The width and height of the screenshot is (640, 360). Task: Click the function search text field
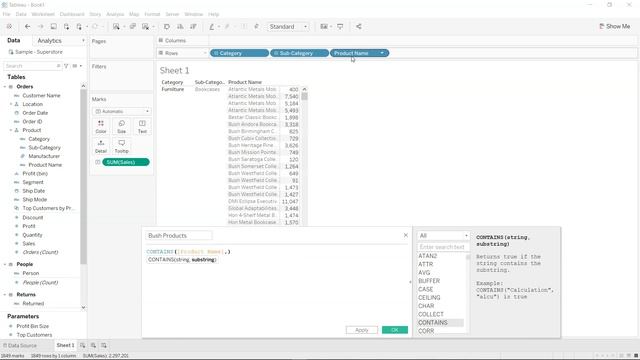click(442, 247)
